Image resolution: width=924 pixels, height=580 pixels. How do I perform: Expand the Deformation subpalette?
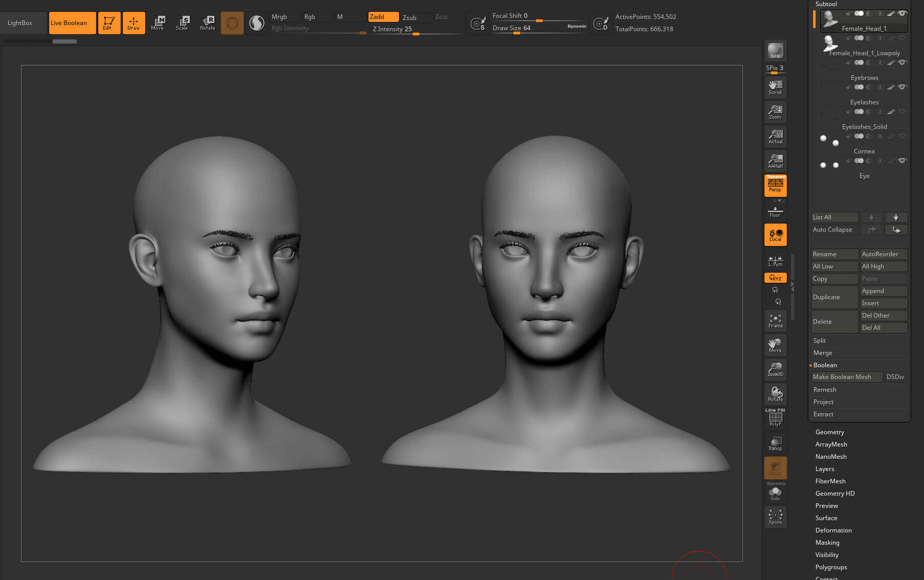pyautogui.click(x=833, y=530)
